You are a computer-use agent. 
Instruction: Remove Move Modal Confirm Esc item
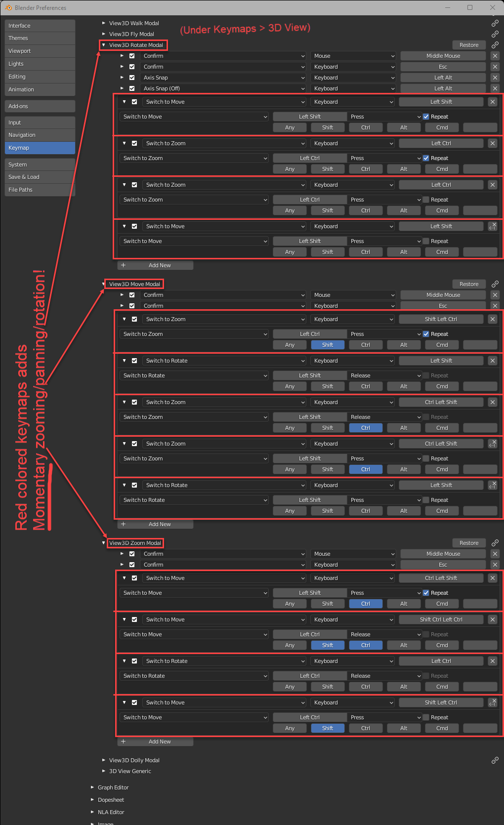pyautogui.click(x=495, y=306)
